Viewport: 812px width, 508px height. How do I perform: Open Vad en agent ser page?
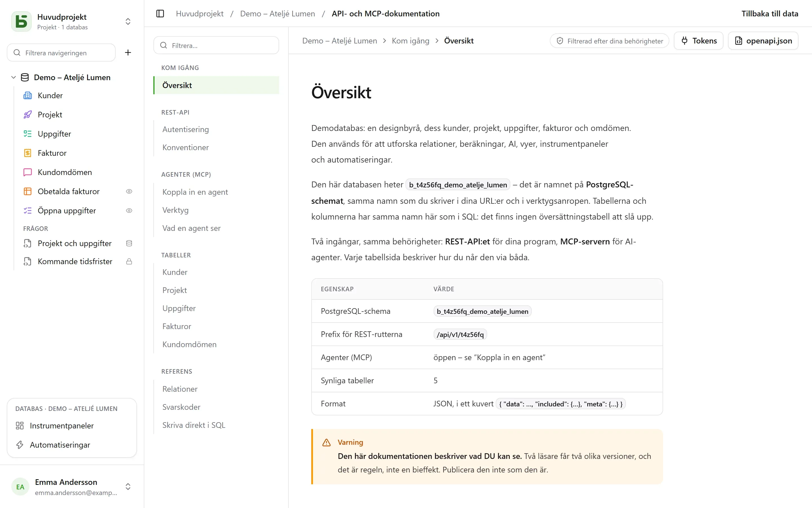point(191,228)
